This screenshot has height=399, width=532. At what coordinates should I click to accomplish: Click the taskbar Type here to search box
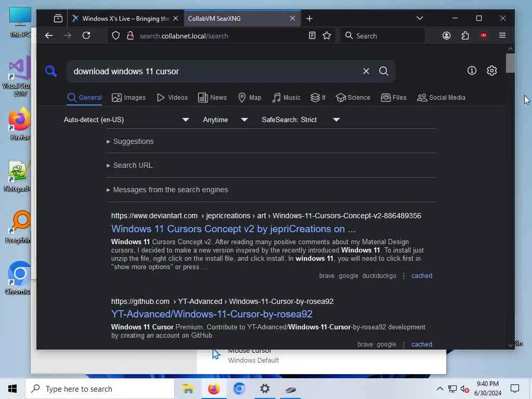pyautogui.click(x=100, y=389)
